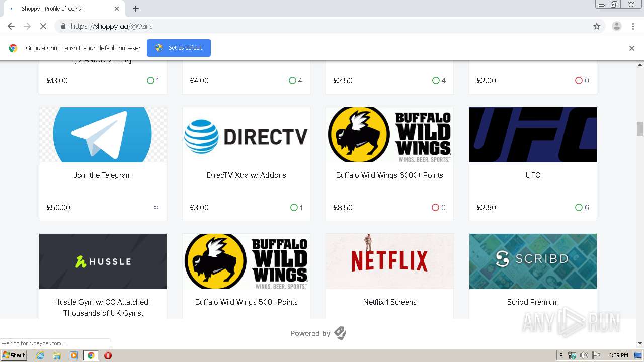The width and height of the screenshot is (644, 362).
Task: Open the Telegram logo thumbnail
Action: [103, 135]
